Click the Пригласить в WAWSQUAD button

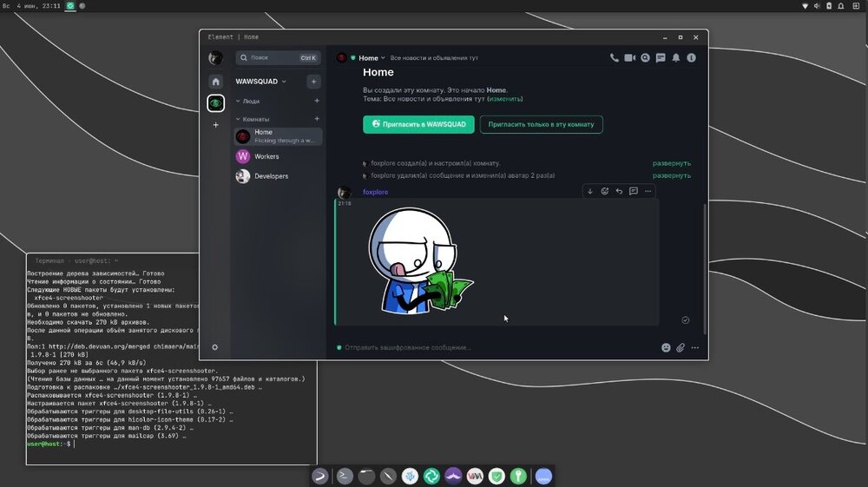click(418, 124)
